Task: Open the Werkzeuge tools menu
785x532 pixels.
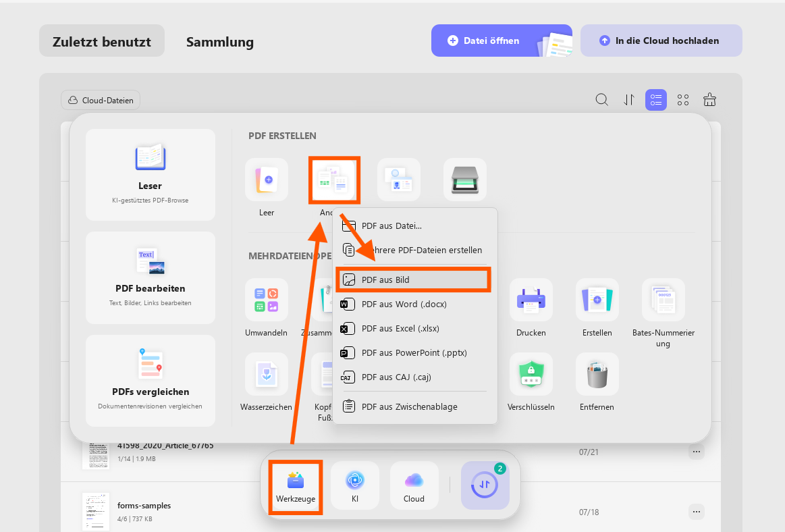Action: click(x=296, y=487)
